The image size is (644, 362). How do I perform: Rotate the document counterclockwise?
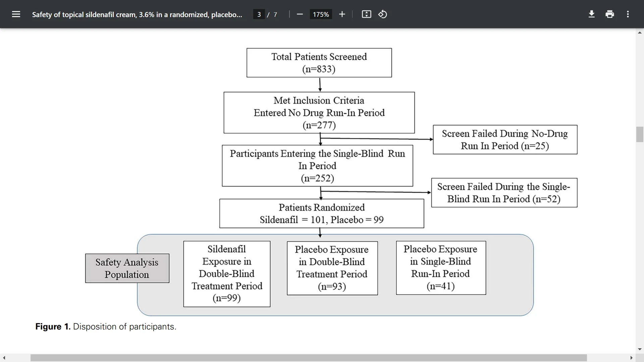point(383,14)
